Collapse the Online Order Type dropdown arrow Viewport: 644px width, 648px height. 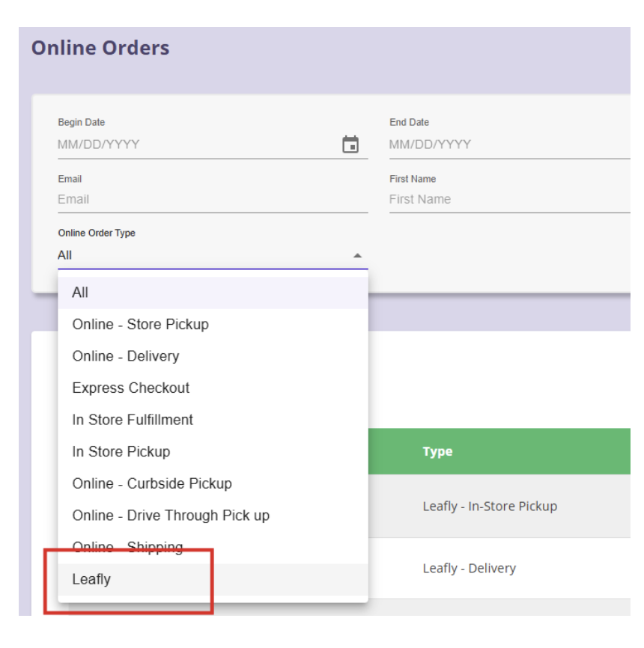[357, 256]
